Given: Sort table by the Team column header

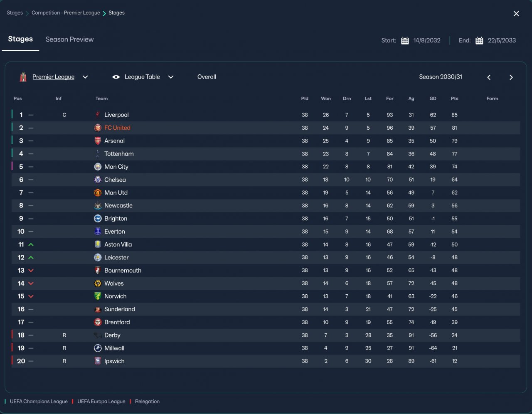Looking at the screenshot, I should 101,99.
